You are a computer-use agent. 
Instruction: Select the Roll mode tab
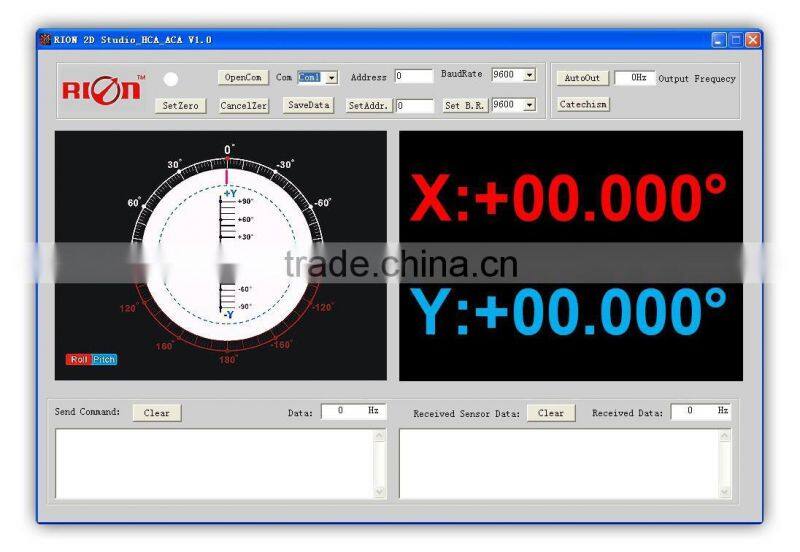point(79,359)
